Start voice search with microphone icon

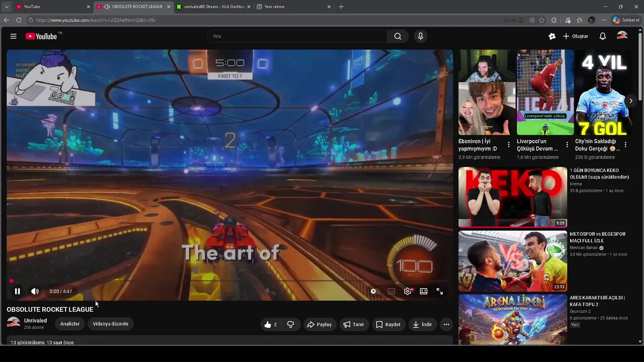pyautogui.click(x=421, y=36)
